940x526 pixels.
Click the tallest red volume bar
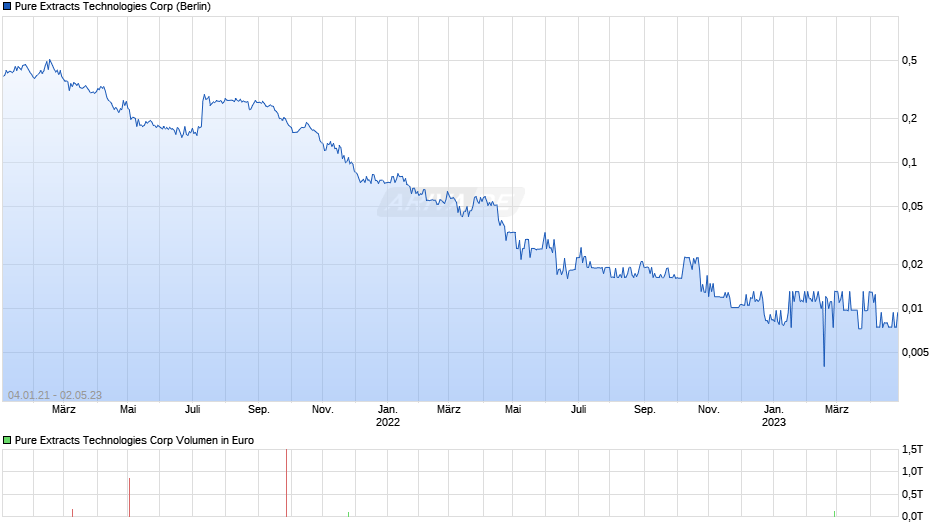(x=287, y=483)
